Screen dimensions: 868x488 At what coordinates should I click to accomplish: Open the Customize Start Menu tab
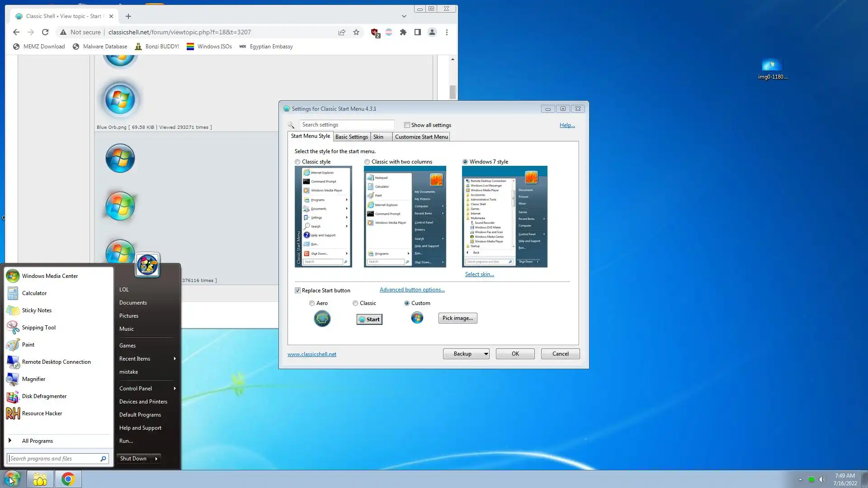click(421, 137)
